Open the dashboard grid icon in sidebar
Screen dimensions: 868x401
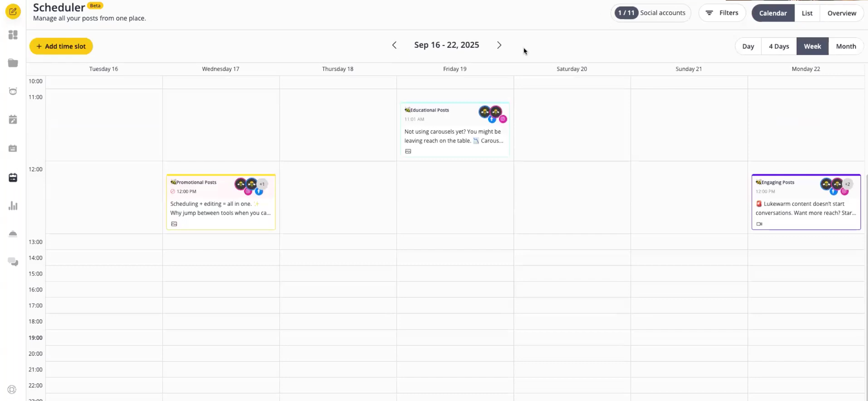pyautogui.click(x=13, y=35)
